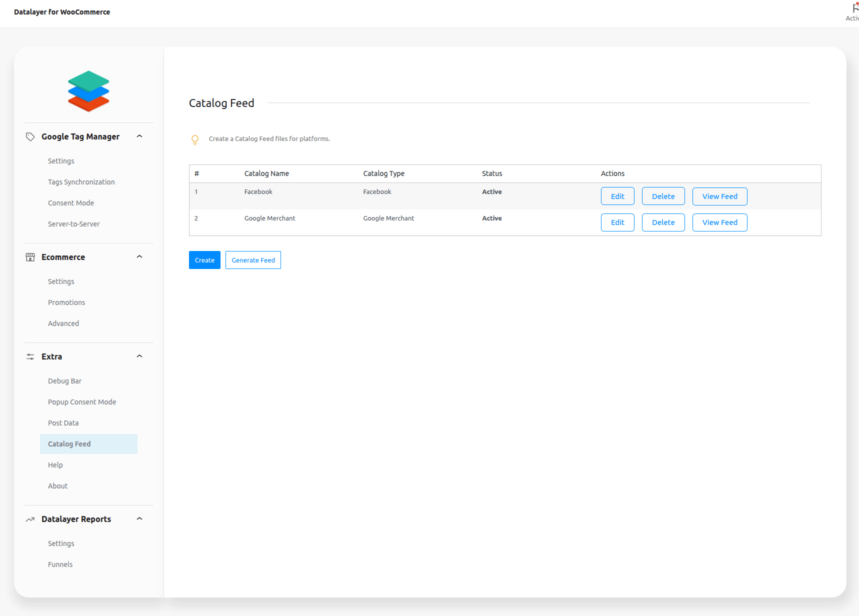View Feed for the Facebook catalog
859x616 pixels.
719,196
